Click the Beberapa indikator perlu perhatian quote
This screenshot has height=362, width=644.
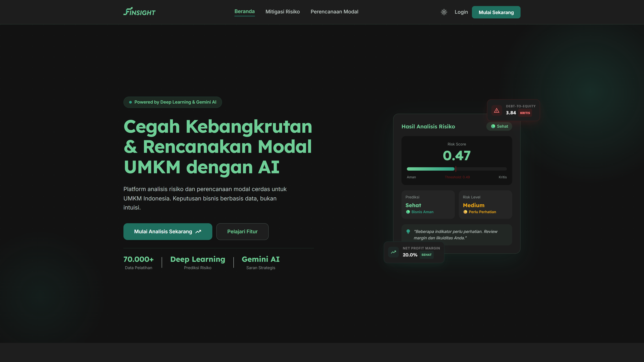coord(455,235)
